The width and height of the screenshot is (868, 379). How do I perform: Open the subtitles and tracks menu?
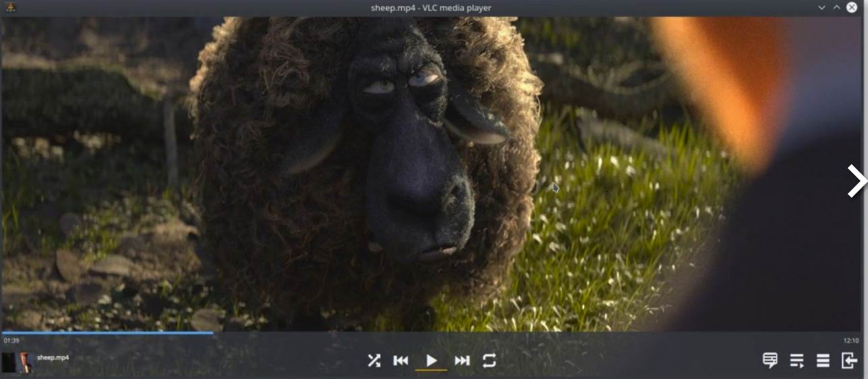770,361
